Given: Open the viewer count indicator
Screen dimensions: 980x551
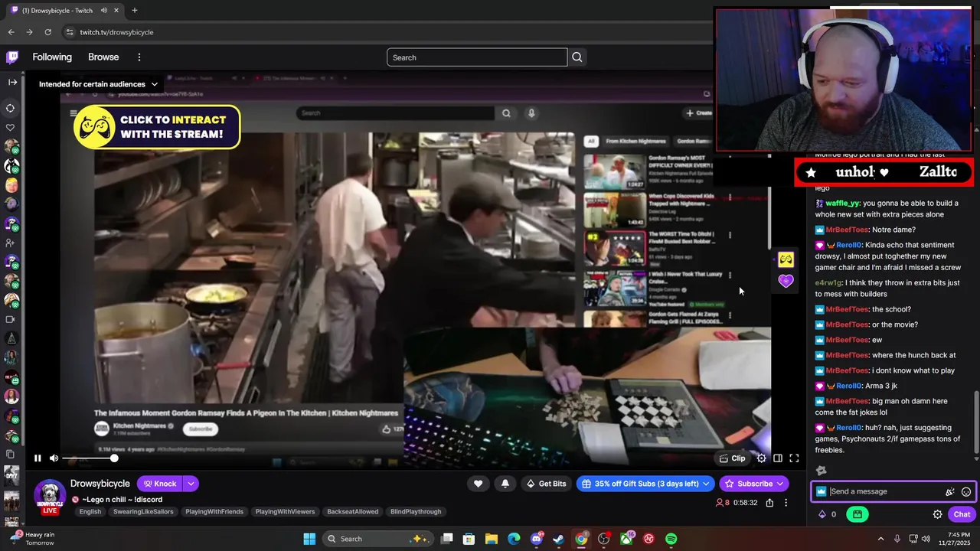Looking at the screenshot, I should (722, 503).
